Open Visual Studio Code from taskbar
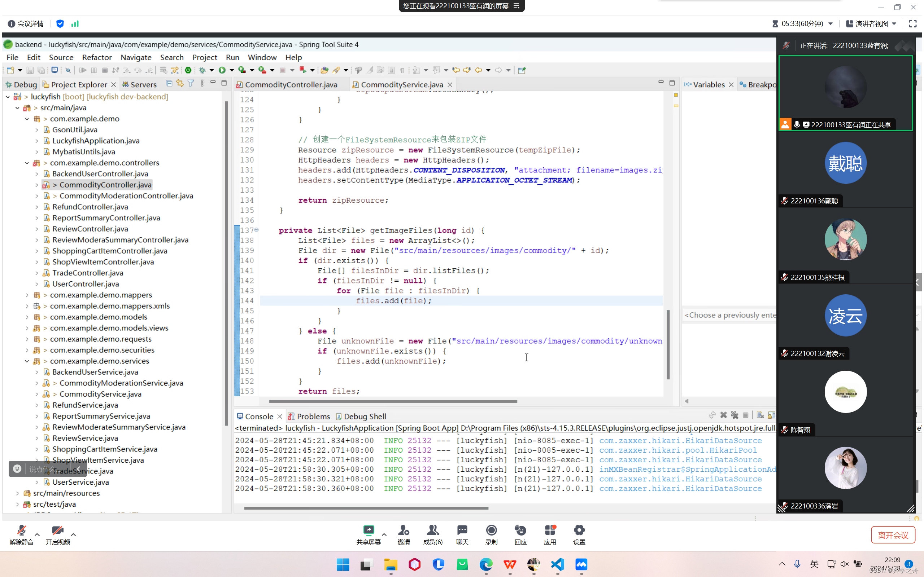This screenshot has width=924, height=577. [557, 564]
